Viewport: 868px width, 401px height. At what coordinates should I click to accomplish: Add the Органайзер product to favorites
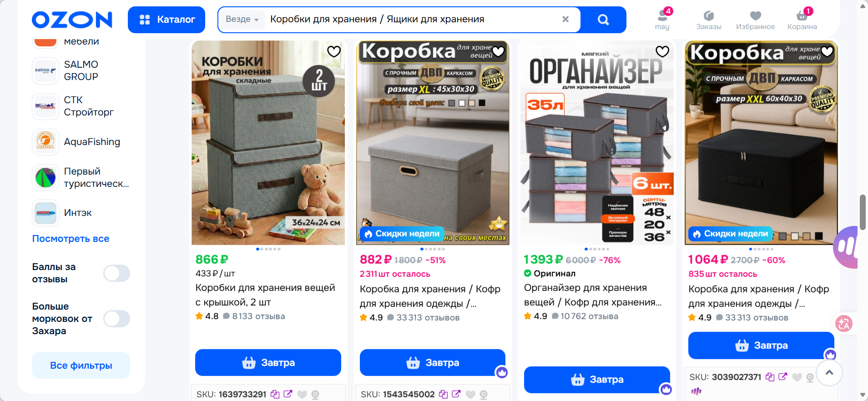tap(662, 52)
